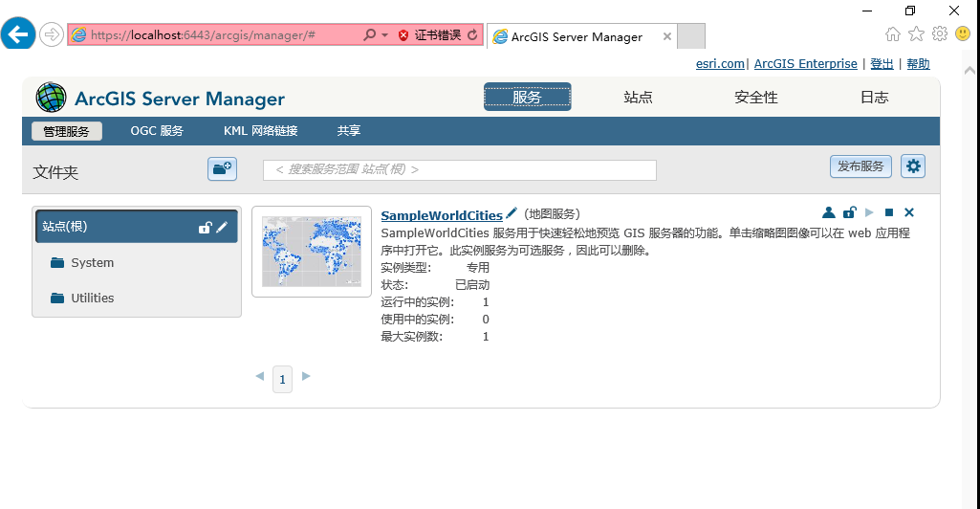
Task: Close the ArcGIS Server Manager tab
Action: click(666, 36)
